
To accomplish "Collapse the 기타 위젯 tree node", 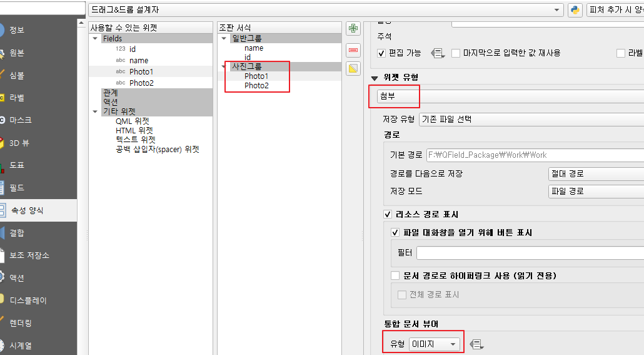I will (95, 111).
